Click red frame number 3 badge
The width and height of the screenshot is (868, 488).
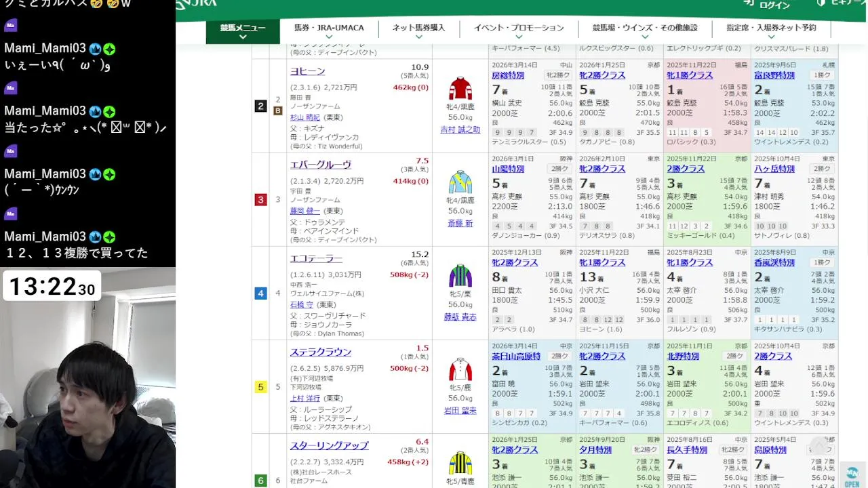tap(260, 199)
